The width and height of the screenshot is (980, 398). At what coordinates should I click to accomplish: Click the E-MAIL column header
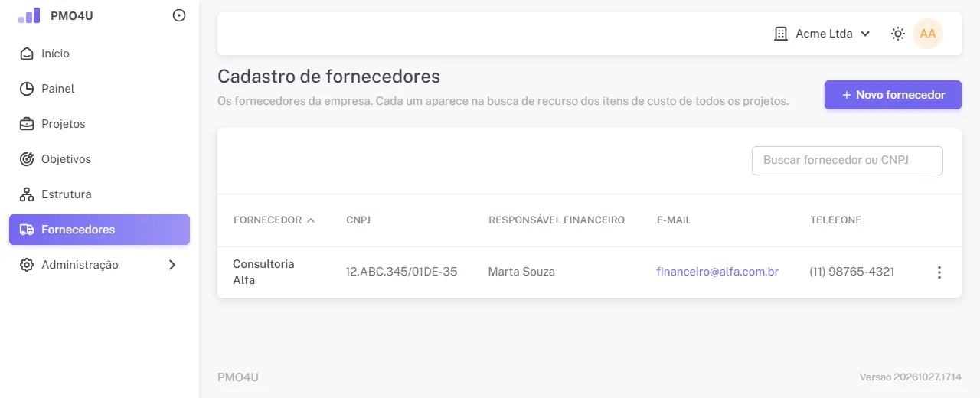pyautogui.click(x=674, y=220)
